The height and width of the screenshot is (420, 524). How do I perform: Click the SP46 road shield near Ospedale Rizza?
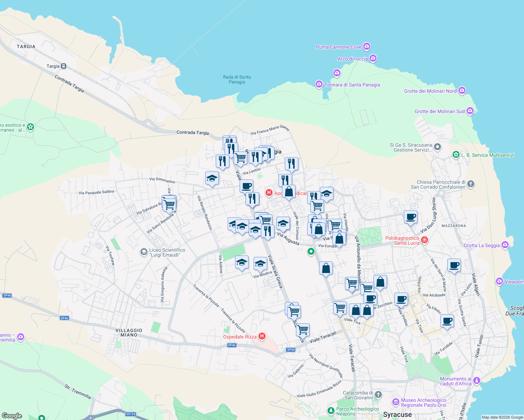pos(232,345)
